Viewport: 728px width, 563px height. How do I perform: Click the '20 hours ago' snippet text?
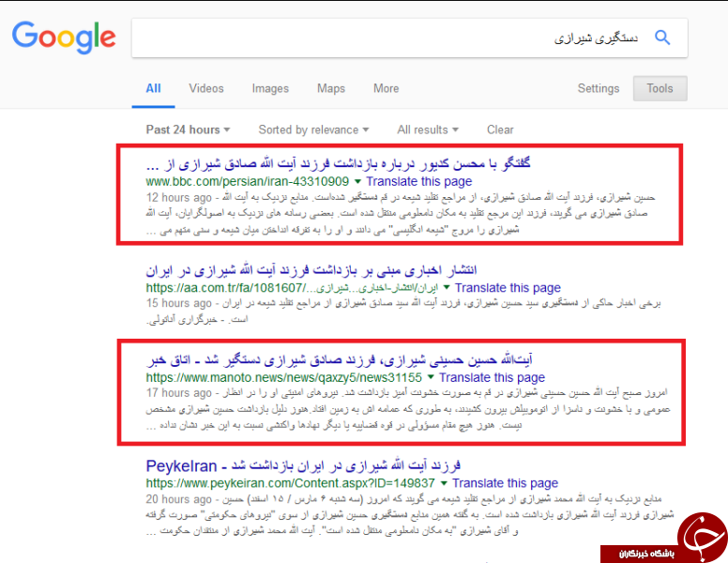[179, 499]
